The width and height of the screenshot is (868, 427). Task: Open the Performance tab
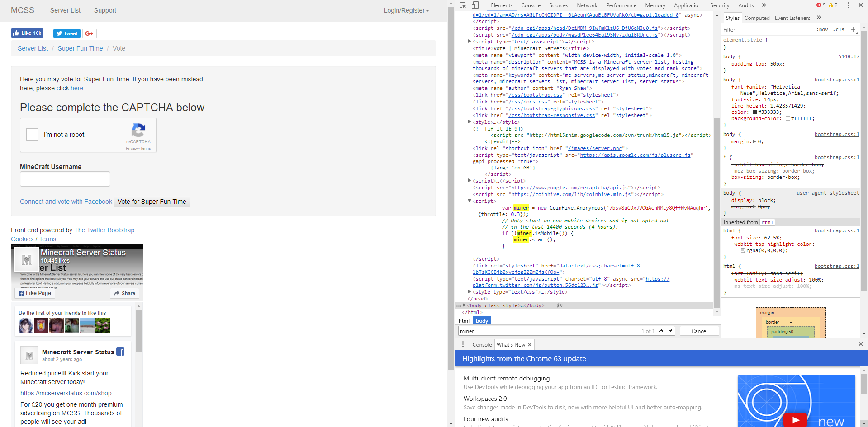[621, 5]
